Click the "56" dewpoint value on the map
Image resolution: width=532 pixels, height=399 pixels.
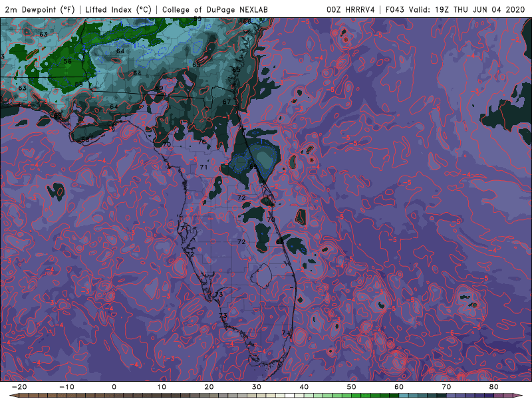68,61
